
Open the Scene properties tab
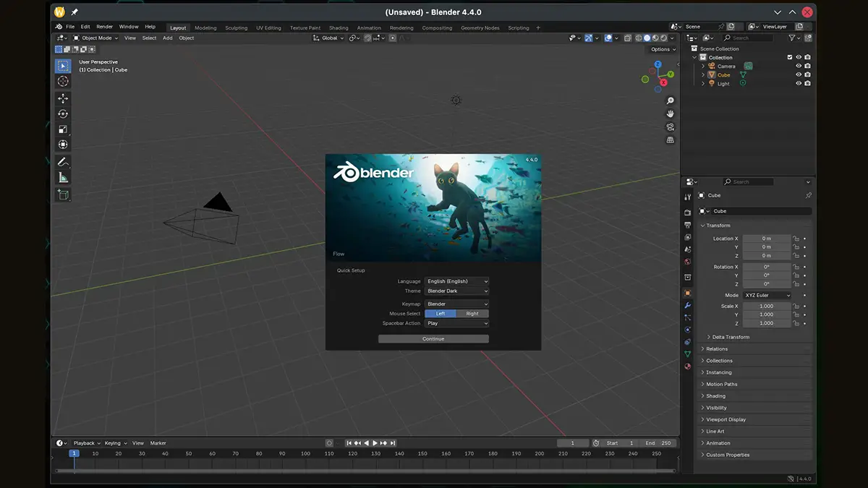point(687,249)
